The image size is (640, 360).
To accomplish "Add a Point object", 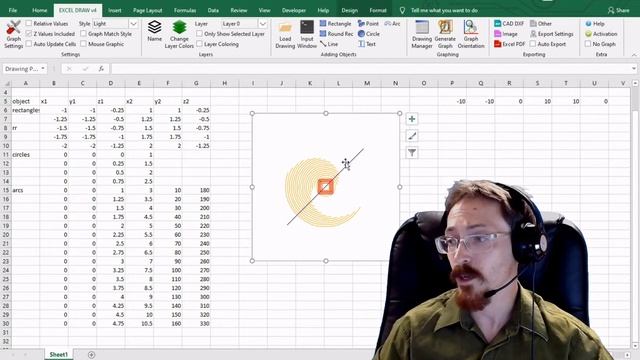I will click(x=368, y=24).
